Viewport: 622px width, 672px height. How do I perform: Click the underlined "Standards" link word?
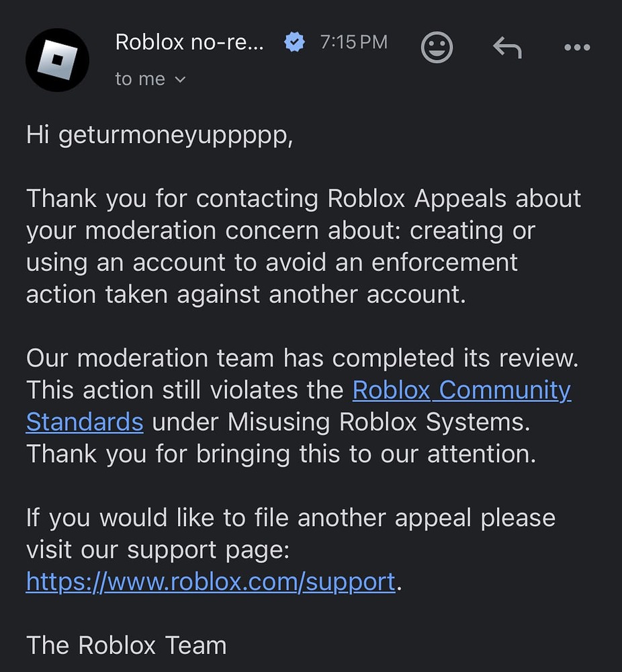pos(85,422)
